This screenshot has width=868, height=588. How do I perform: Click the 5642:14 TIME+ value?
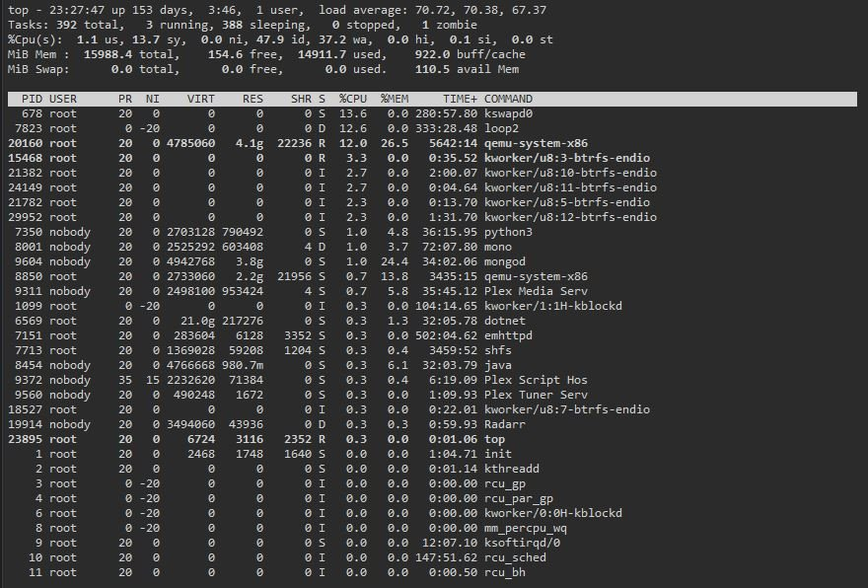[x=453, y=143]
